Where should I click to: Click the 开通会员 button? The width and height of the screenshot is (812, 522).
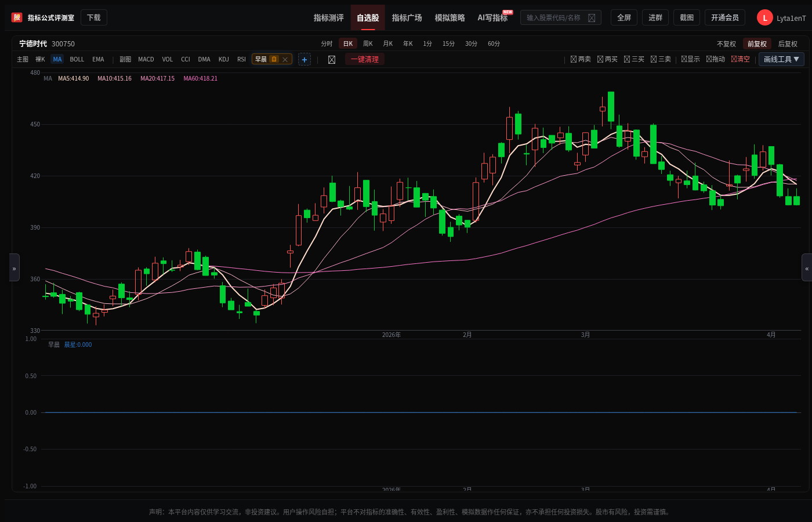pos(725,18)
